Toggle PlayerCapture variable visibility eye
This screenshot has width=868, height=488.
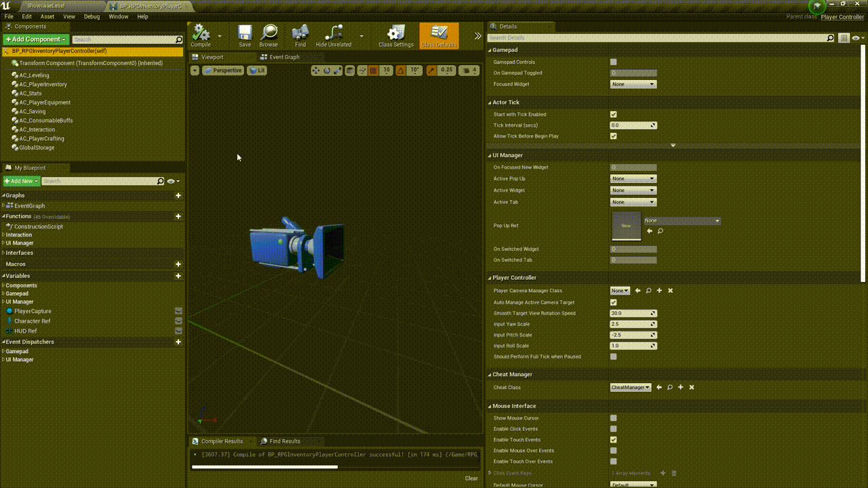tap(178, 311)
